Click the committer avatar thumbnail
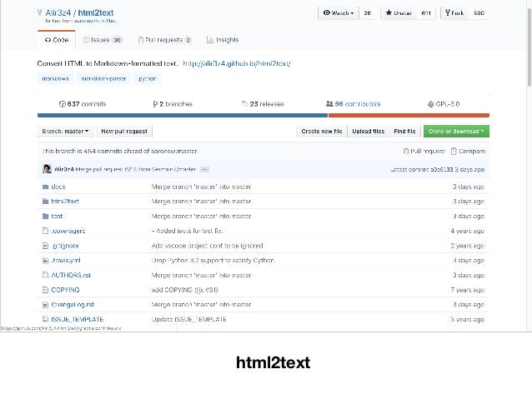 point(47,169)
